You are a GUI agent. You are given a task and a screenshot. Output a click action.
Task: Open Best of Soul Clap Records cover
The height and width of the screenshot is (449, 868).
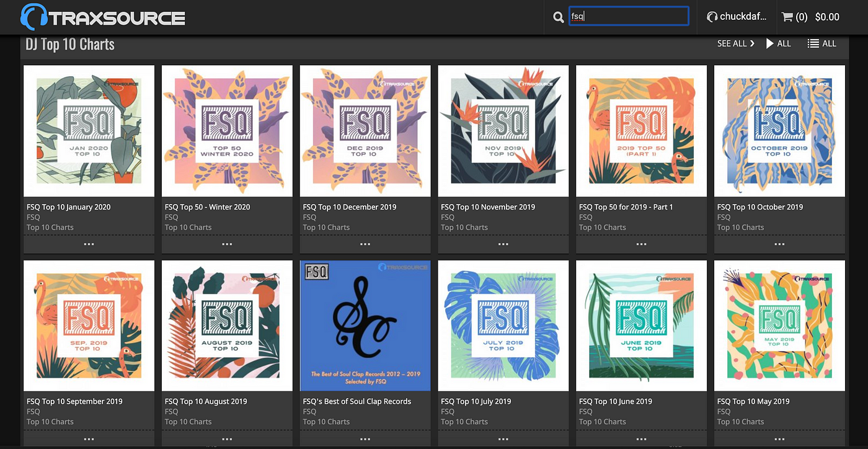pyautogui.click(x=365, y=326)
